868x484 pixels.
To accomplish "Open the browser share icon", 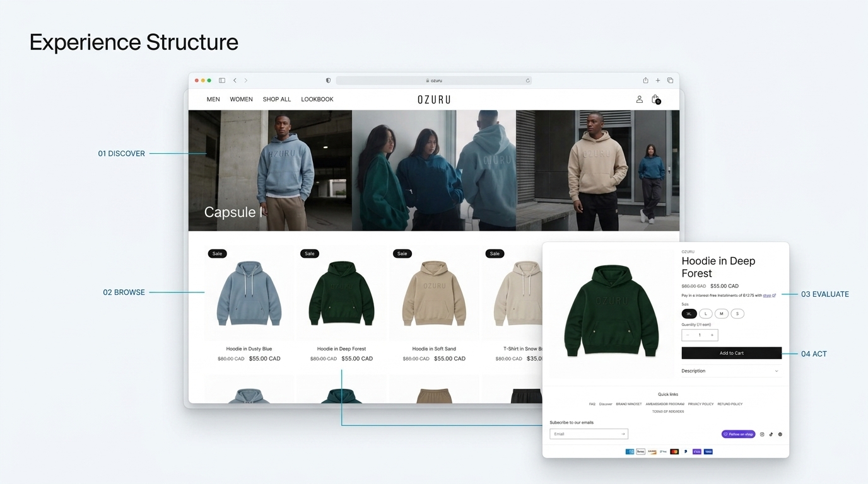I will click(645, 80).
